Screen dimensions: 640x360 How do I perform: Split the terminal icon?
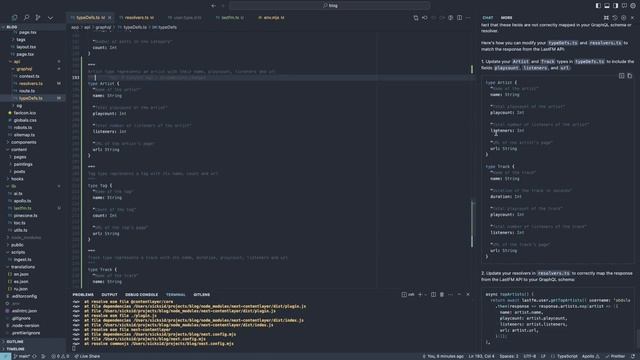tap(433, 294)
